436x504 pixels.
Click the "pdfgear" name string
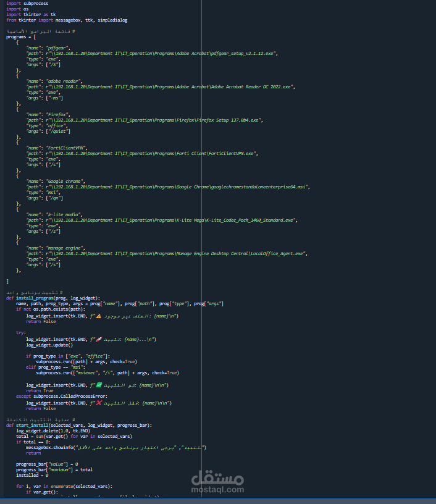click(58, 48)
